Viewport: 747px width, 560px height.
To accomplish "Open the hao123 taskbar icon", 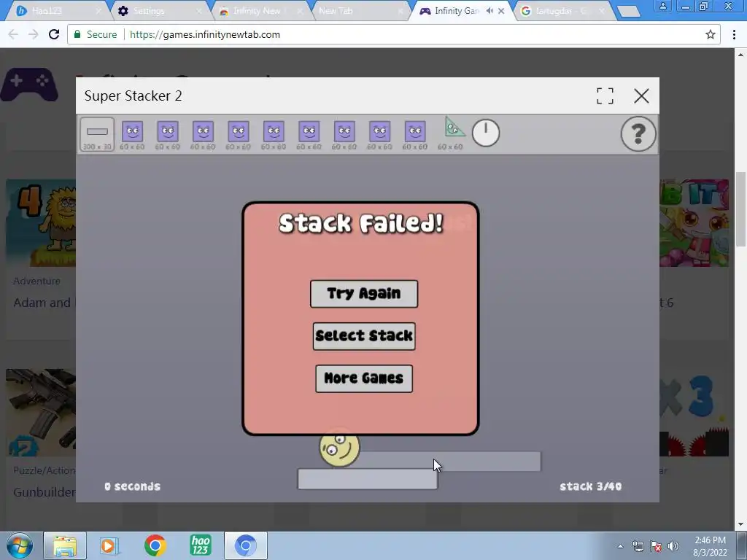I will 201,545.
